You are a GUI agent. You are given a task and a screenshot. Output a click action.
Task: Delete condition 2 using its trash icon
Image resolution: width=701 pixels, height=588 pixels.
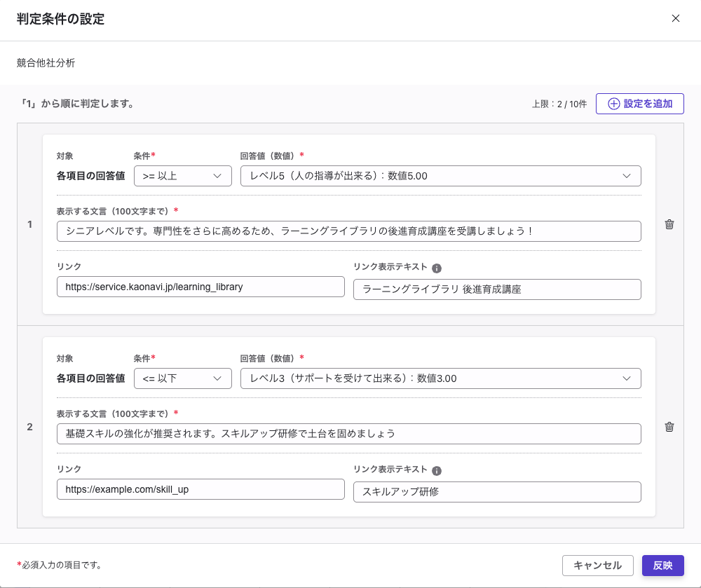tap(669, 427)
